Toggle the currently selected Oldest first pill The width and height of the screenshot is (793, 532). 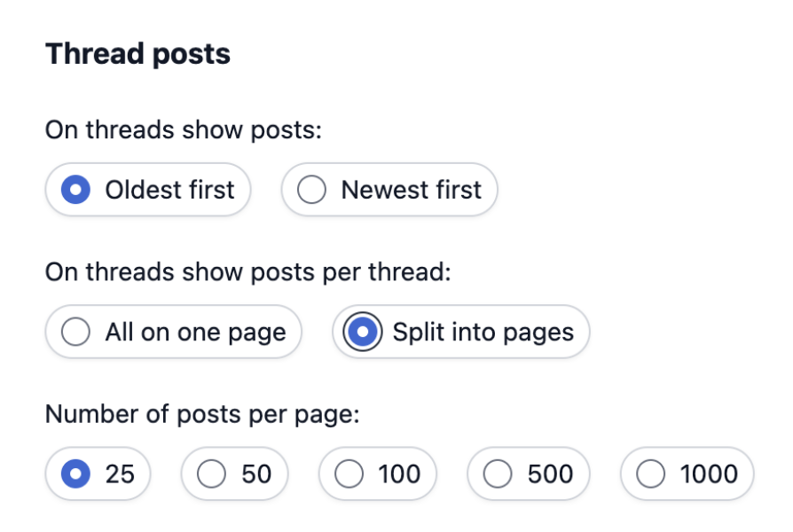pos(146,190)
